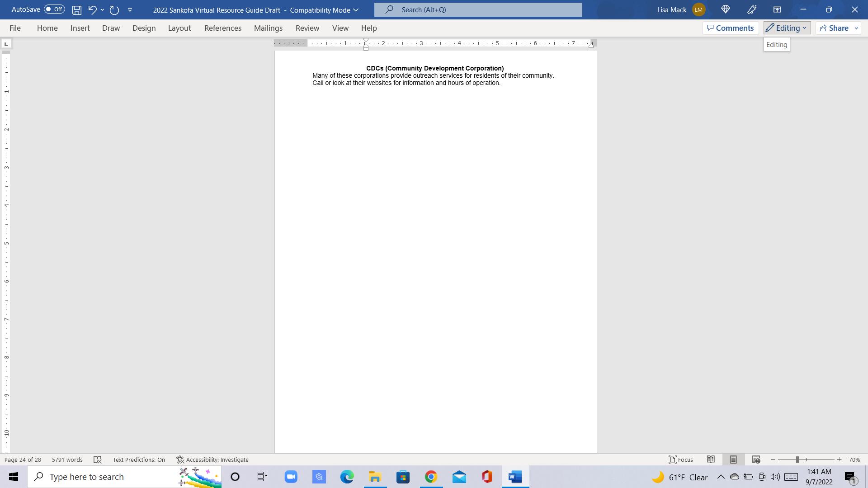Open the Microsoft Premium diamond icon
This screenshot has width=868, height=488.
[726, 9]
